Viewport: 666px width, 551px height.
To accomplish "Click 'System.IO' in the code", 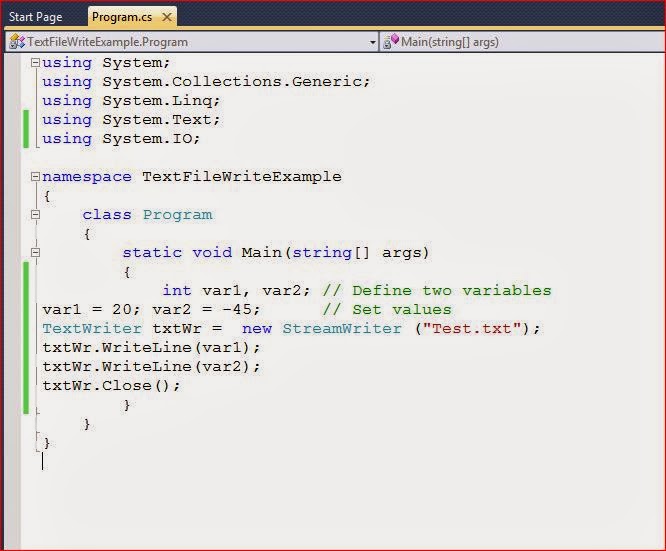I will pyautogui.click(x=147, y=138).
